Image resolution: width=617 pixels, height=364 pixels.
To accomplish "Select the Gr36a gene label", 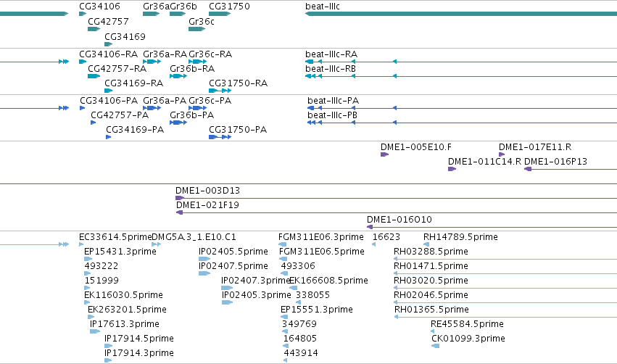I will (x=156, y=7).
